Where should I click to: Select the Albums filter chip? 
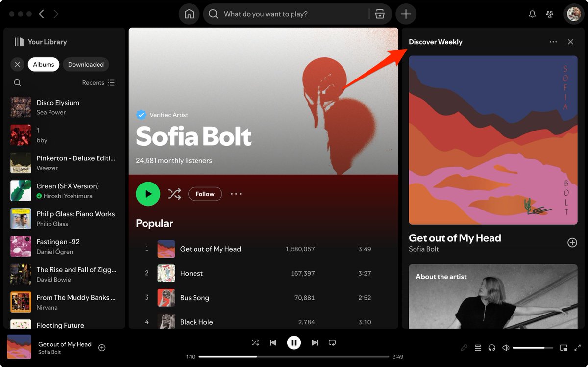(43, 64)
